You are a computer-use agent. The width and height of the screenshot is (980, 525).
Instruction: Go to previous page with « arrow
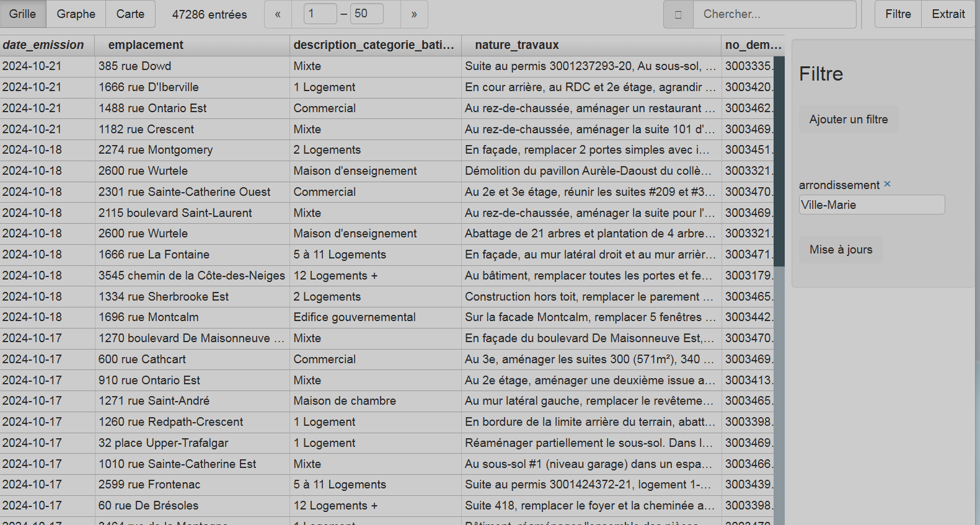(x=278, y=14)
